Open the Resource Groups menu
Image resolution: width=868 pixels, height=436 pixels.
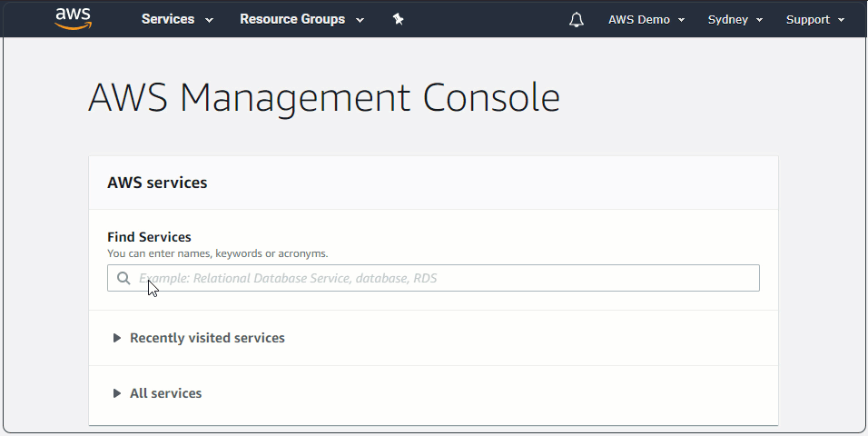[x=301, y=19]
